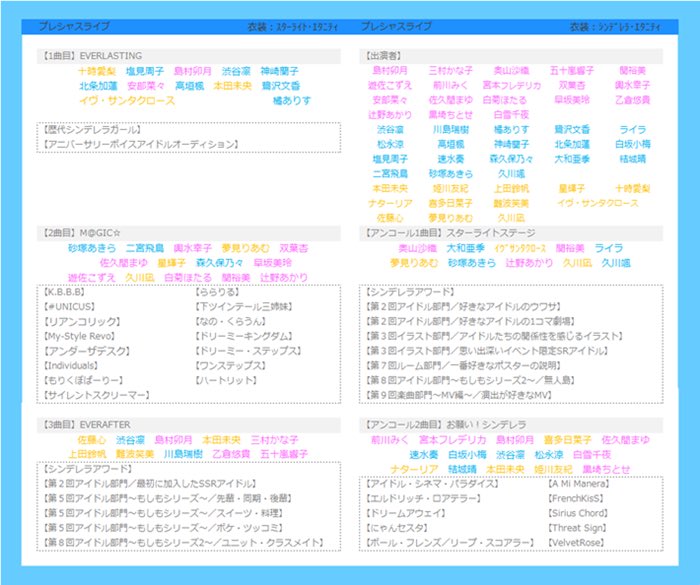Screen dimensions: 700x585
Task: Click the 【Sirius Chord】 unit entry
Action: click(x=578, y=514)
